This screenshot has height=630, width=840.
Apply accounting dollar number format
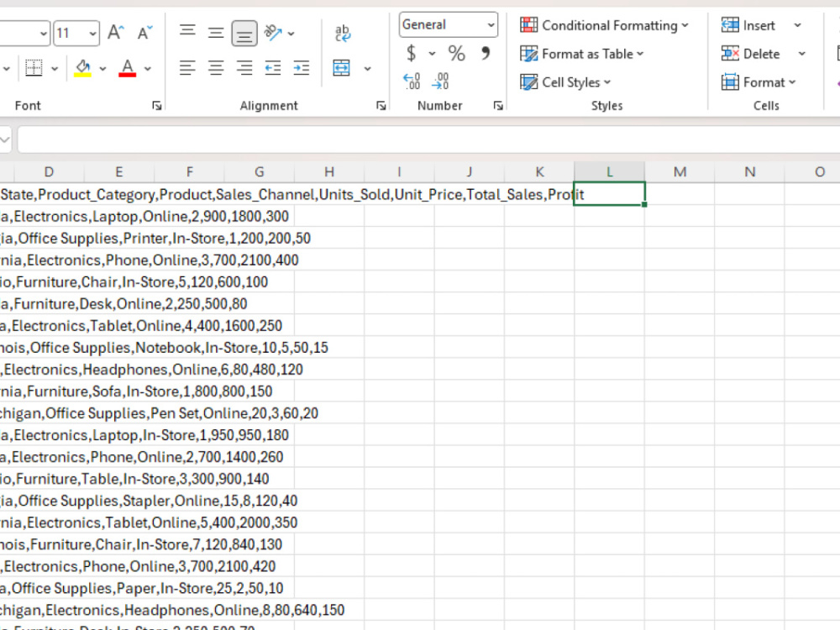tap(411, 53)
